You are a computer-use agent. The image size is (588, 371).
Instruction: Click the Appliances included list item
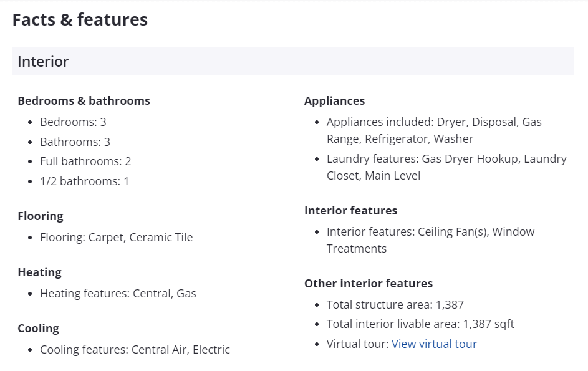tap(434, 130)
